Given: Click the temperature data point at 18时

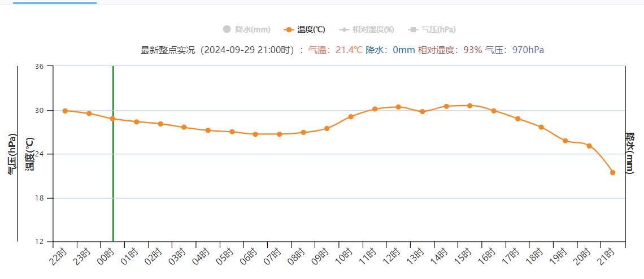Looking at the screenshot, I should pos(541,127).
